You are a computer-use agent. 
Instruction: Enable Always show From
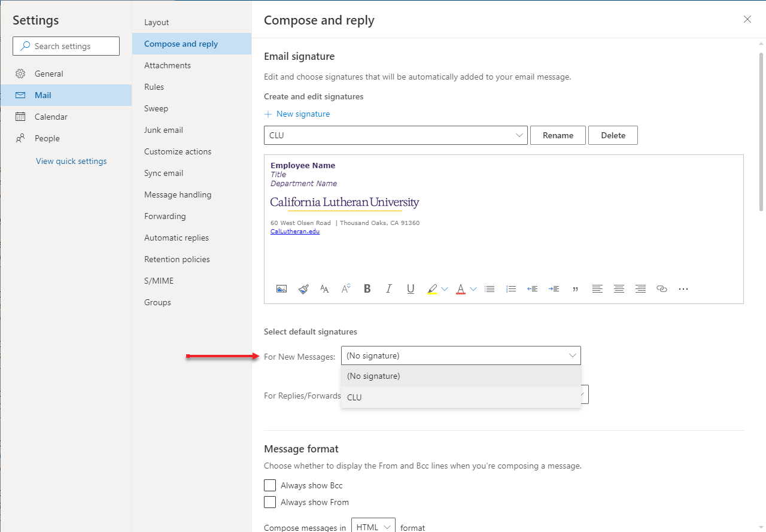tap(270, 502)
